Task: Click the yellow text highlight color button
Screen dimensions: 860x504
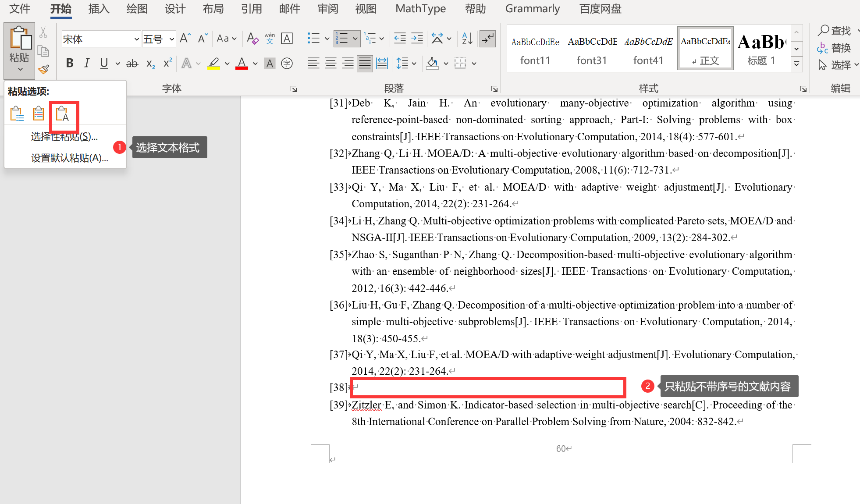Action: click(213, 64)
